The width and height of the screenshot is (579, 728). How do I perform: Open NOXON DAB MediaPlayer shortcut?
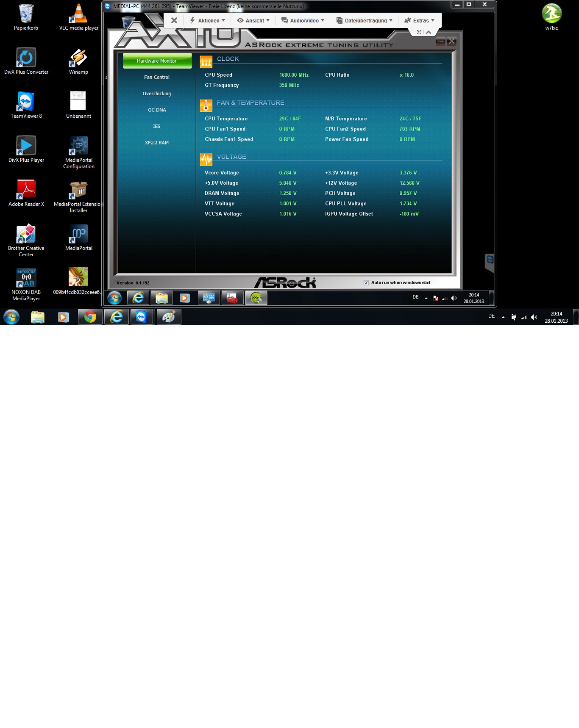click(x=26, y=284)
